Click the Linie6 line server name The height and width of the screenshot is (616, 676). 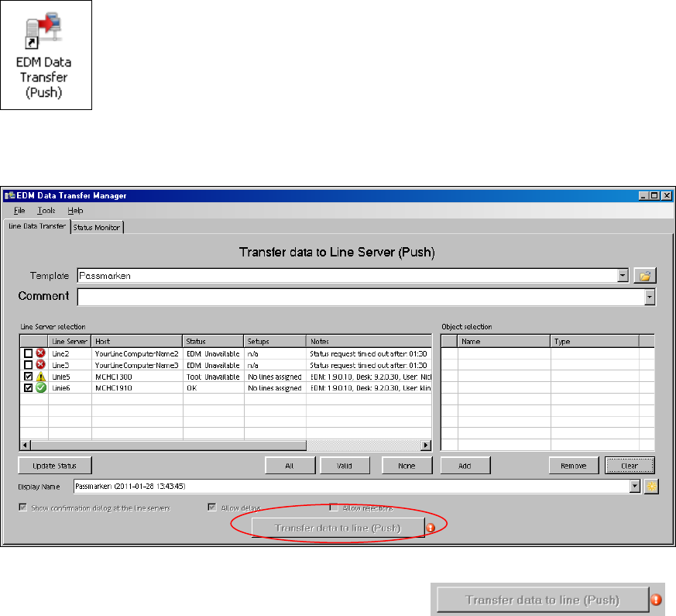(x=61, y=387)
